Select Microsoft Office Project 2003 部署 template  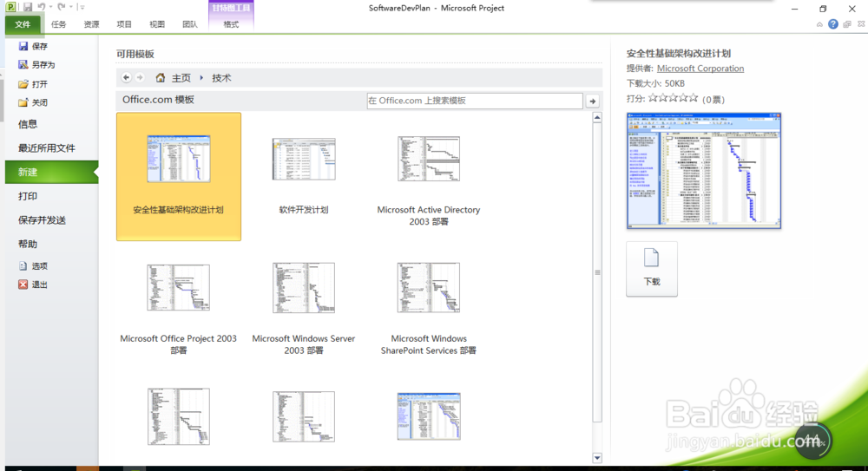click(178, 306)
